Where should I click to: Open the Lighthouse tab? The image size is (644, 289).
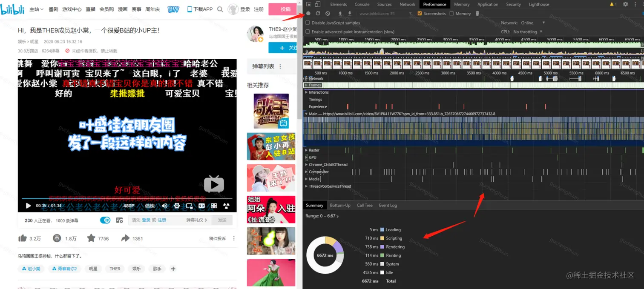[539, 4]
